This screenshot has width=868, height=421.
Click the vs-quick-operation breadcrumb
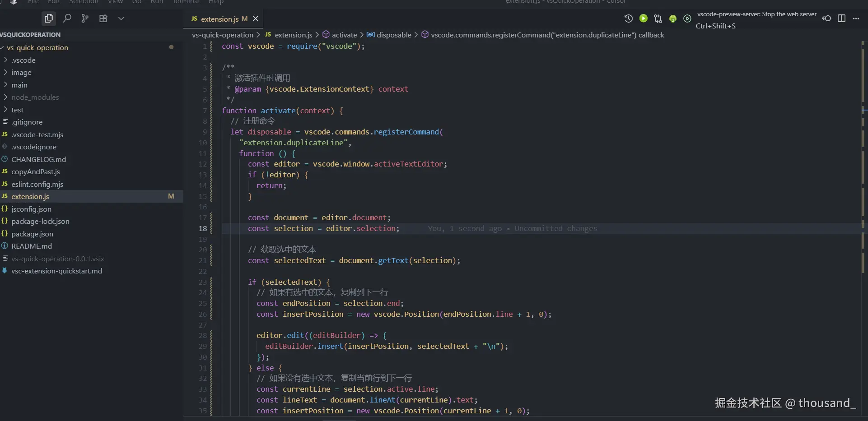(x=223, y=35)
